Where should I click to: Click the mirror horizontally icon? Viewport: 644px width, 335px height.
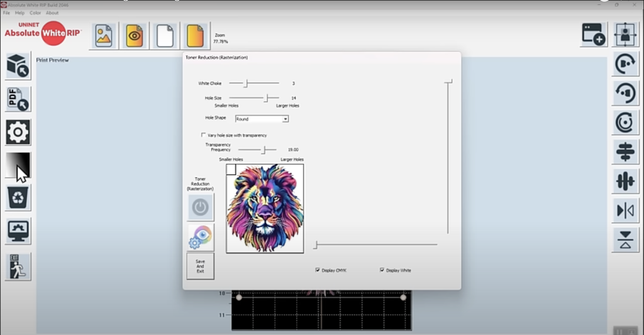(625, 211)
